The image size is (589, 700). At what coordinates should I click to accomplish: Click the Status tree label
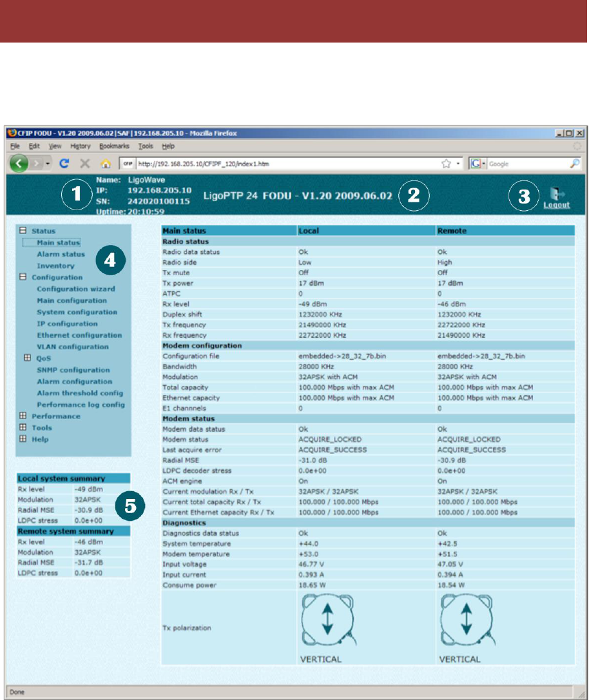tap(43, 231)
